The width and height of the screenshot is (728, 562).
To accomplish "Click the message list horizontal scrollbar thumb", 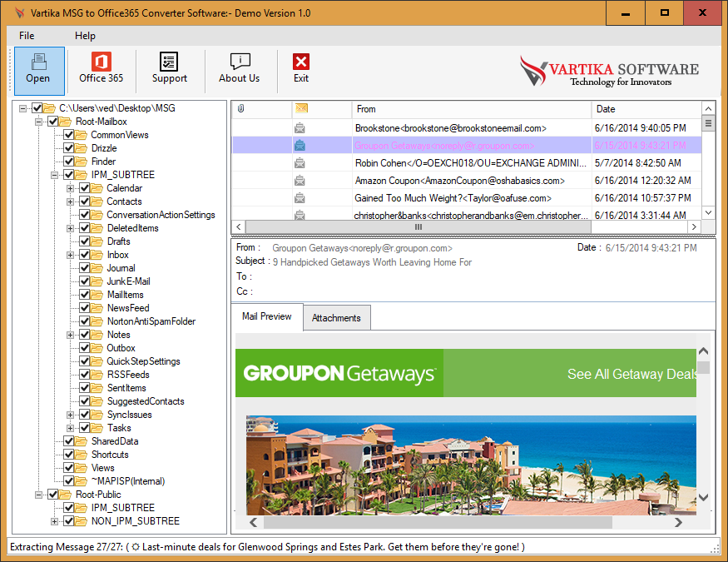I will point(418,227).
